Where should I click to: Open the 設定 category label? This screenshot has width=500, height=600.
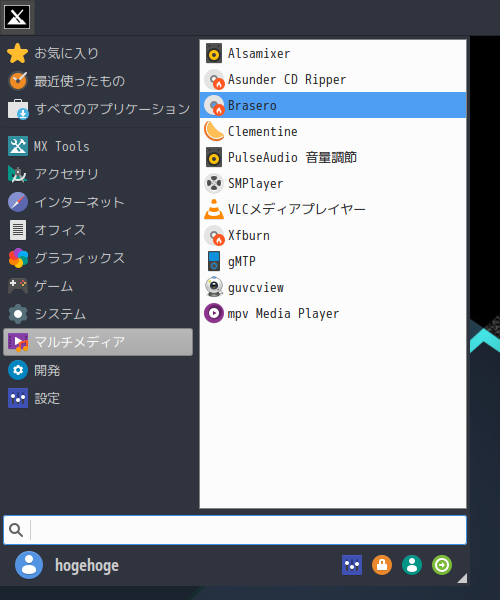point(47,398)
